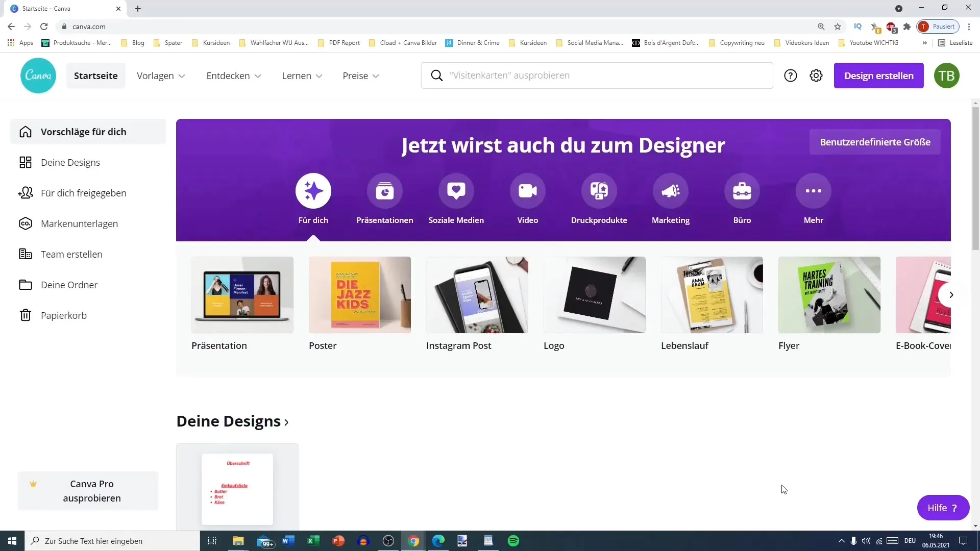
Task: Expand the Preise dropdown menu
Action: (x=361, y=76)
